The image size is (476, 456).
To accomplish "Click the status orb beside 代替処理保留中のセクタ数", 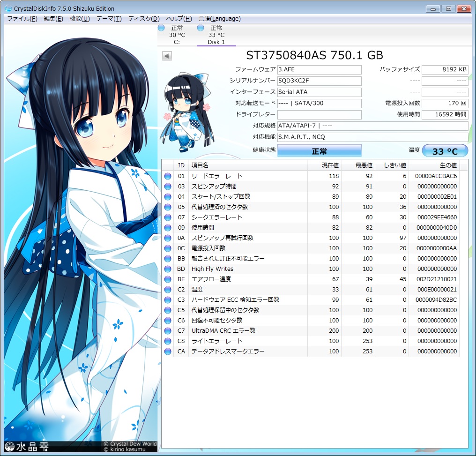I will point(168,310).
